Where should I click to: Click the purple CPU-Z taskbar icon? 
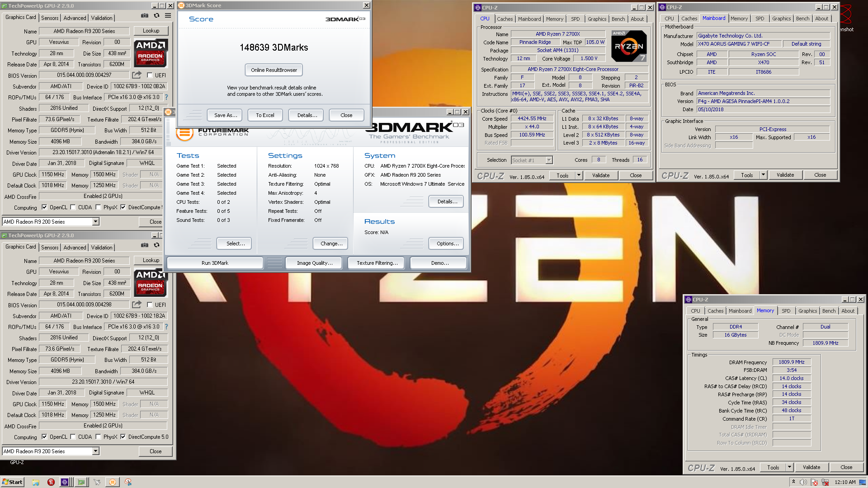65,482
